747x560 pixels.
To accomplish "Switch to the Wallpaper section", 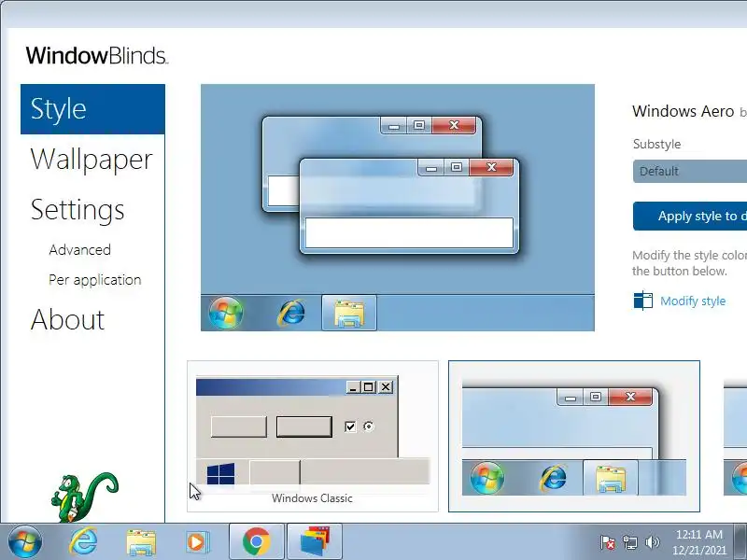I will (x=92, y=160).
